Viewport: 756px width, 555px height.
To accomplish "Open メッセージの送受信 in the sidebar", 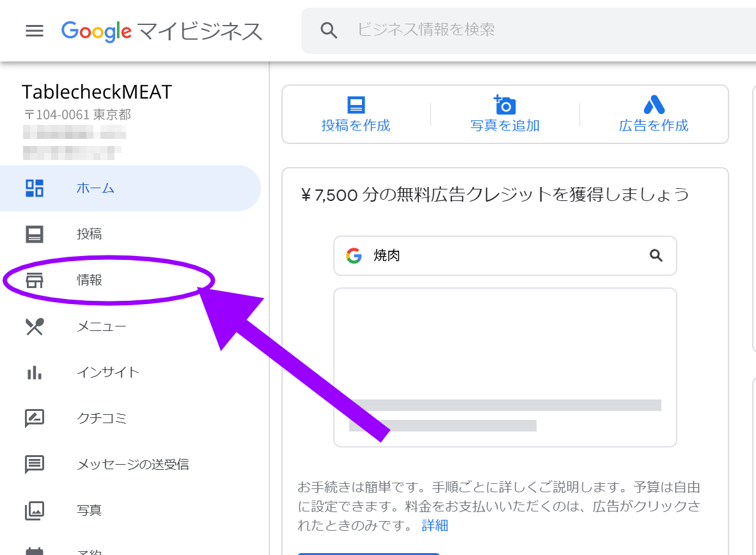I will coord(132,464).
